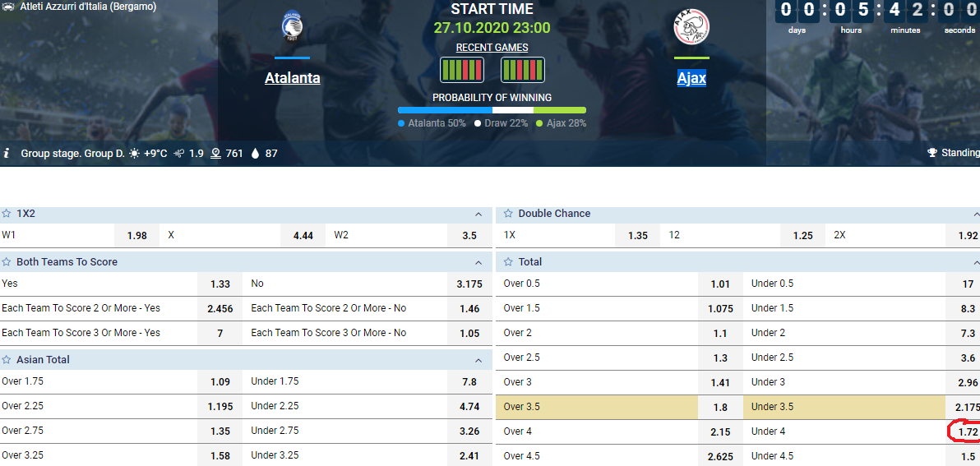
Task: Star the Asian Total market
Action: click(x=7, y=360)
